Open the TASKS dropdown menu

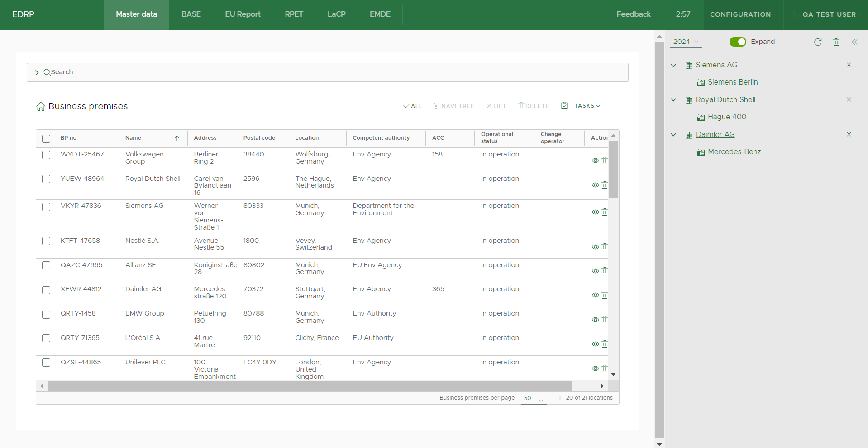[587, 106]
